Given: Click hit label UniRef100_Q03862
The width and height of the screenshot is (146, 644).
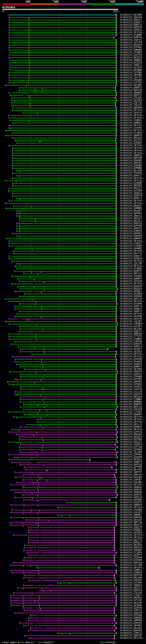Looking at the screenshot, I should coord(131,605).
